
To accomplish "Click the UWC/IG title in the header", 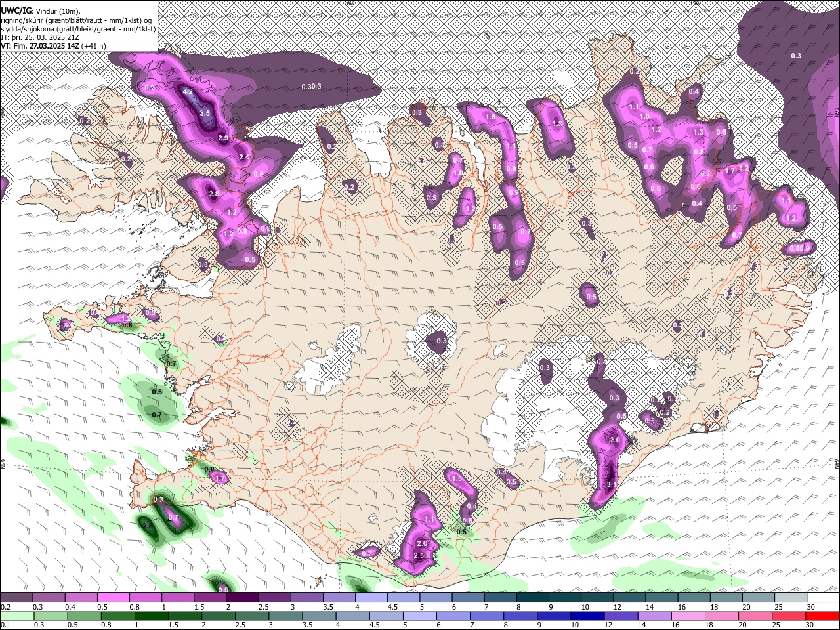I will [x=15, y=11].
